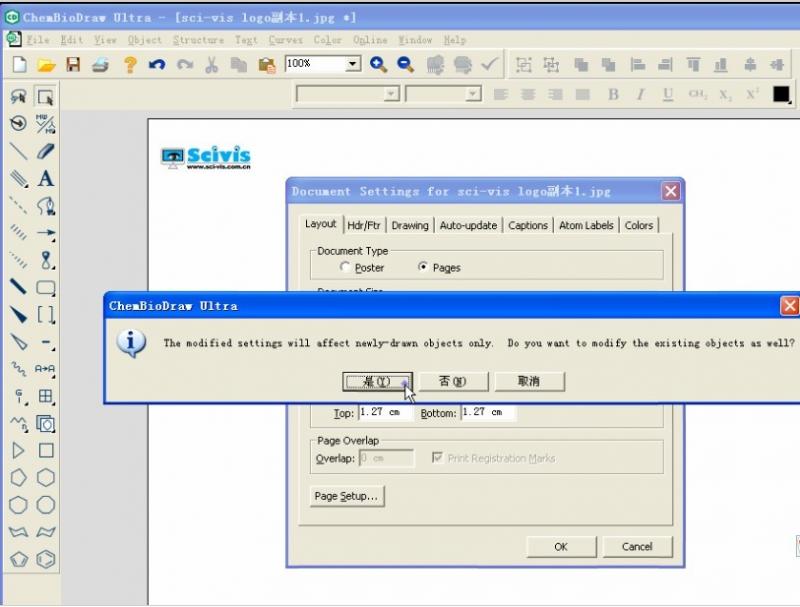Click the Bottom margin input field
Screen dimensions: 800x607
[x=488, y=412]
